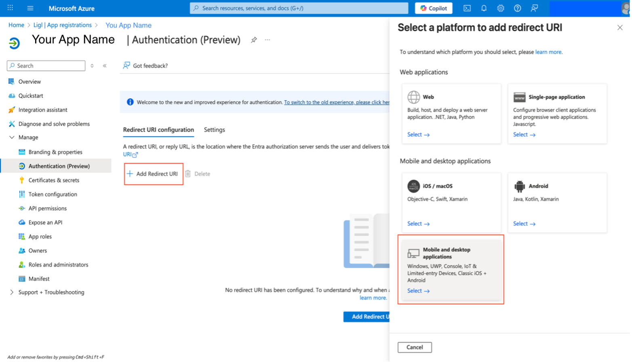Open more options ellipsis beside page title
The width and height of the screenshot is (632, 364).
(x=268, y=40)
